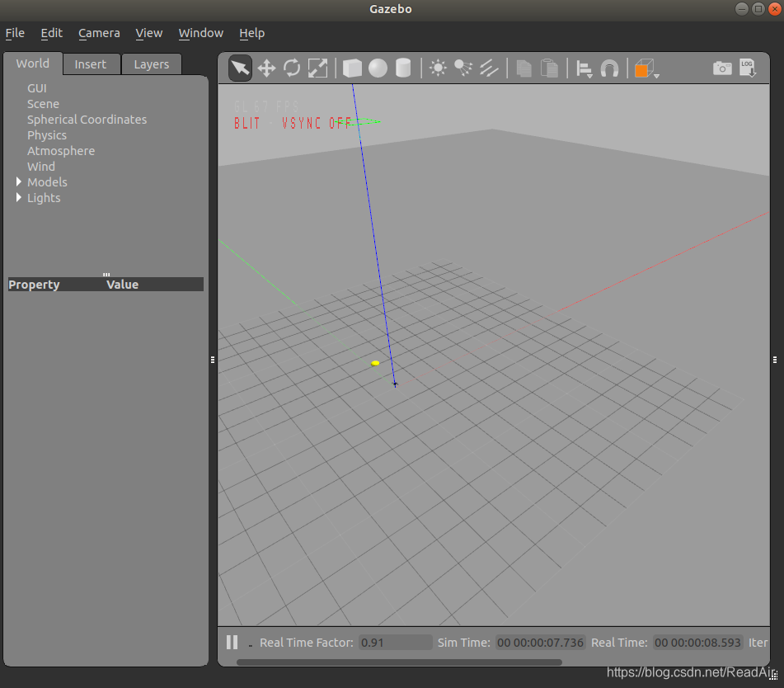
Task: Add a point light
Action: tap(438, 68)
